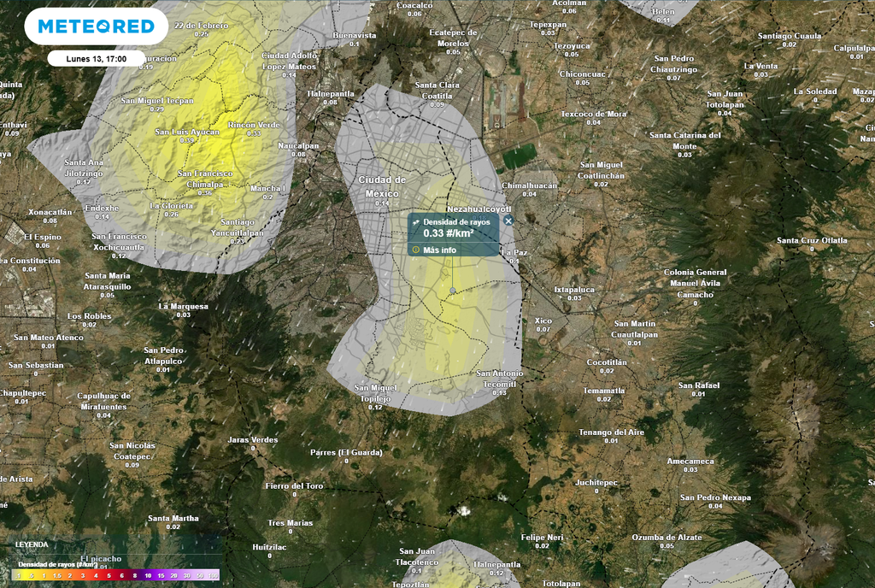Select the red 5 swatch in the legend

(x=109, y=576)
